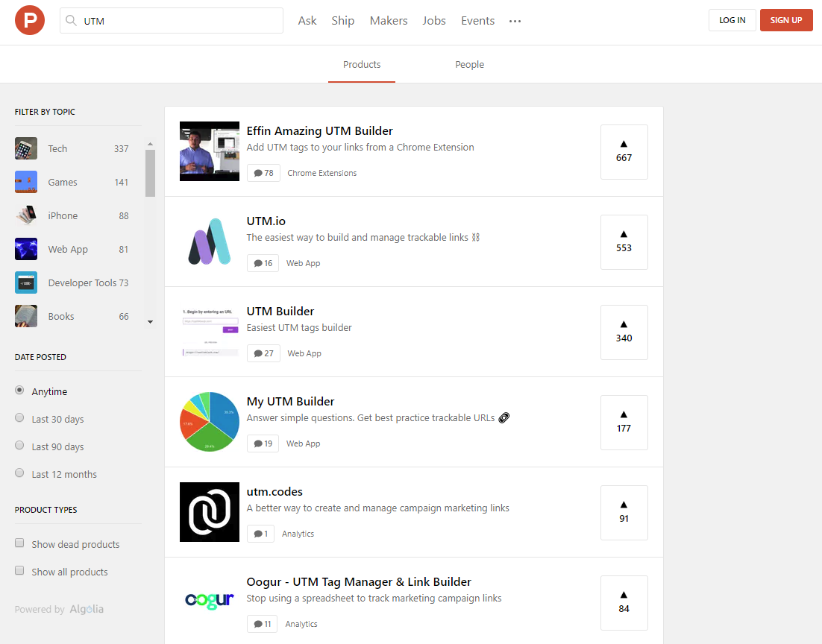Viewport: 822px width, 644px height.
Task: Open the Product Hunt home logo
Action: click(x=30, y=20)
